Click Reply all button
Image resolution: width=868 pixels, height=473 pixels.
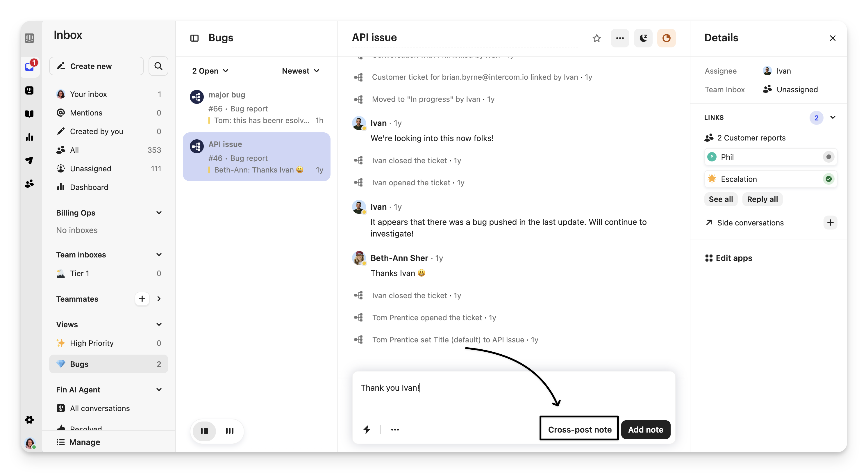point(762,199)
